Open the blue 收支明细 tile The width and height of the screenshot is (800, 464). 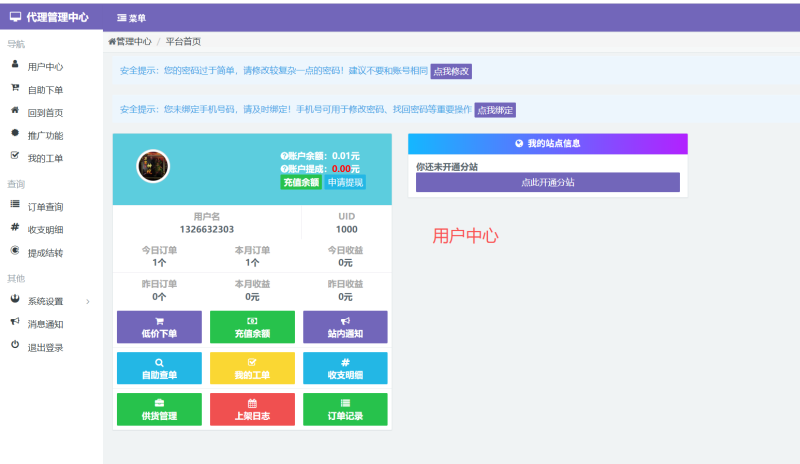(345, 368)
